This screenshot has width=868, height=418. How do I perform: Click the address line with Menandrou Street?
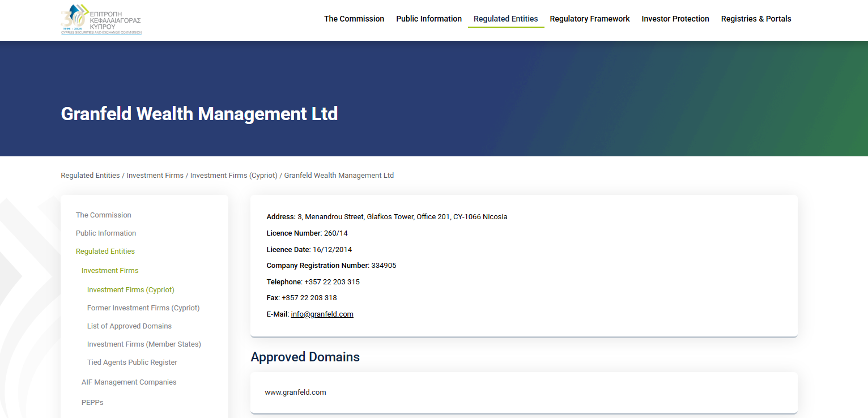pos(387,217)
